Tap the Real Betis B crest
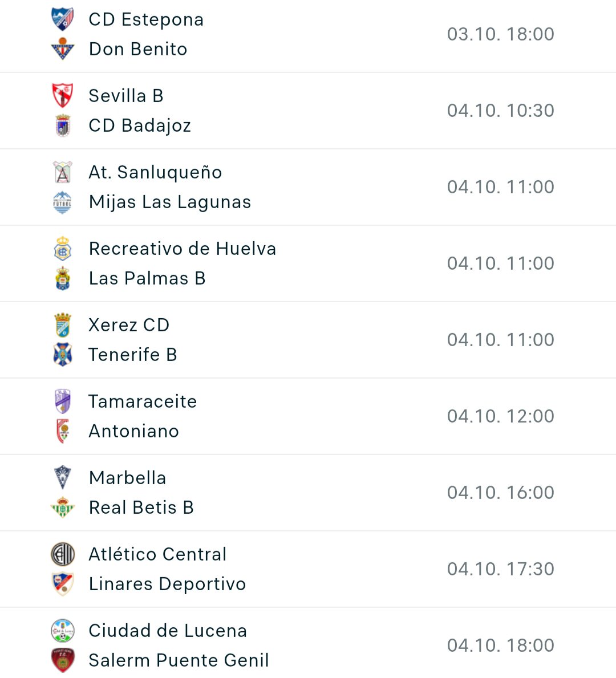The width and height of the screenshot is (616, 678). (x=63, y=507)
